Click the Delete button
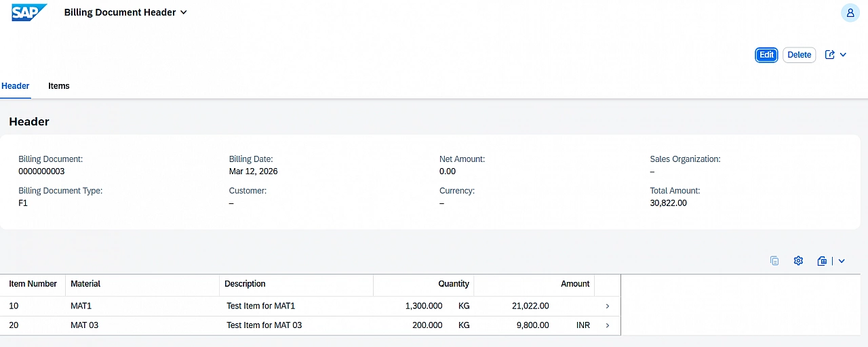The image size is (868, 347). pyautogui.click(x=800, y=55)
